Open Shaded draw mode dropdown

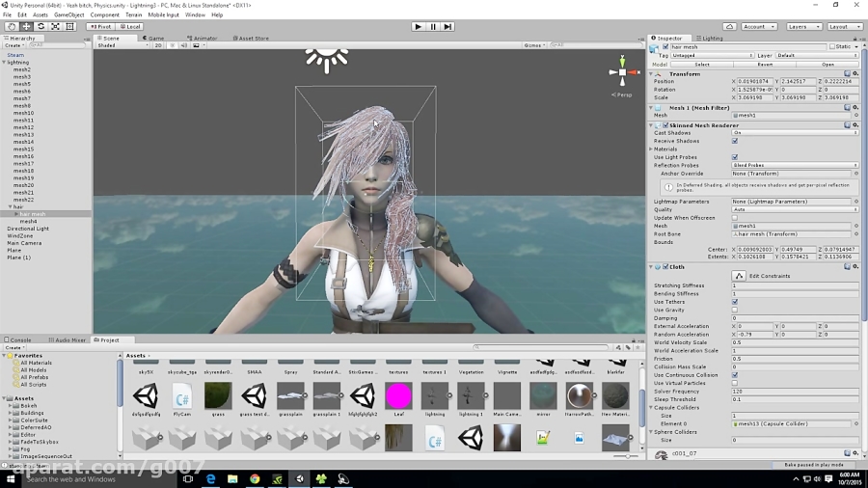[122, 45]
